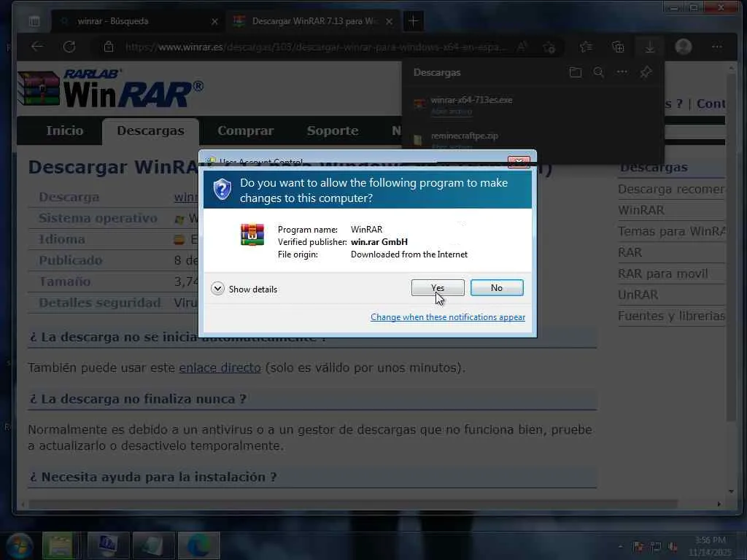The height and width of the screenshot is (560, 747).
Task: Close the 'winrar - Búsqueda' tab
Action: tap(214, 21)
